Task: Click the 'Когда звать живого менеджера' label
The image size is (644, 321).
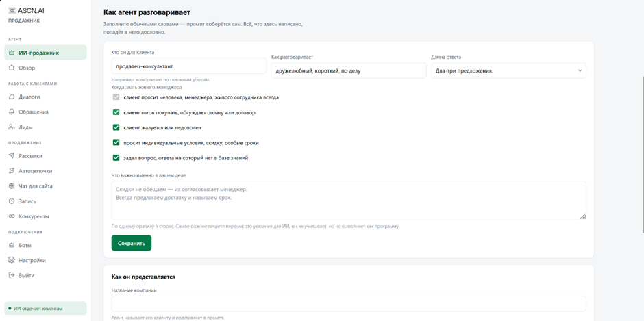Action: click(x=147, y=87)
